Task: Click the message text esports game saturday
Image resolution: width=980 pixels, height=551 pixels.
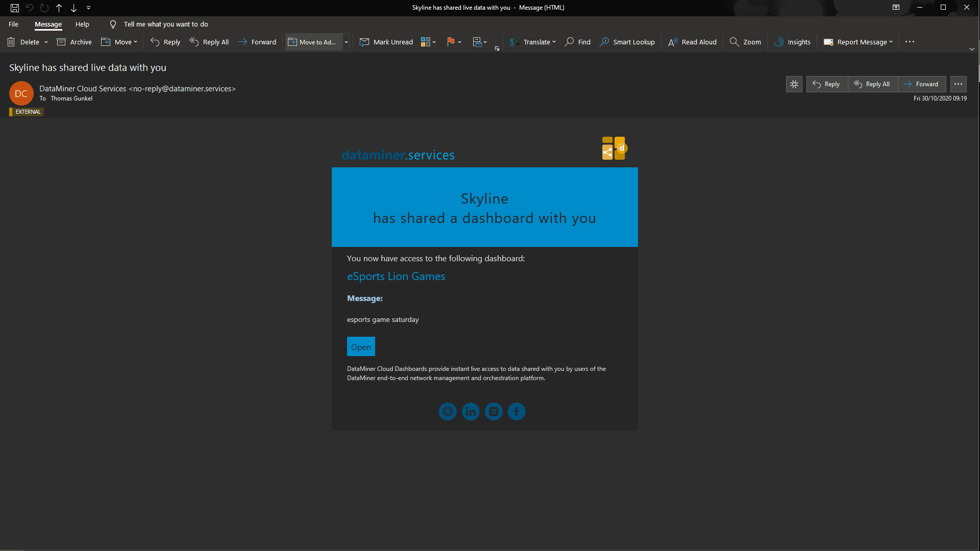Action: coord(383,319)
